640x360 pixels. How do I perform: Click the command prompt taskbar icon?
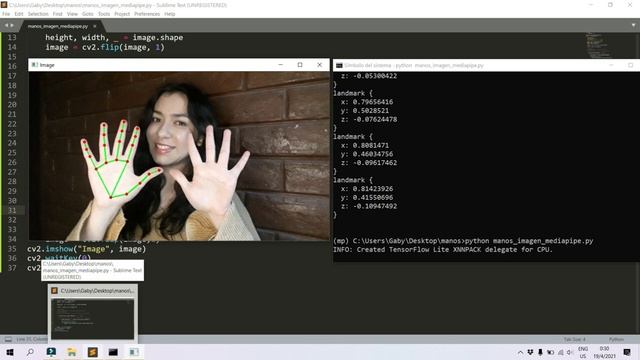113,352
